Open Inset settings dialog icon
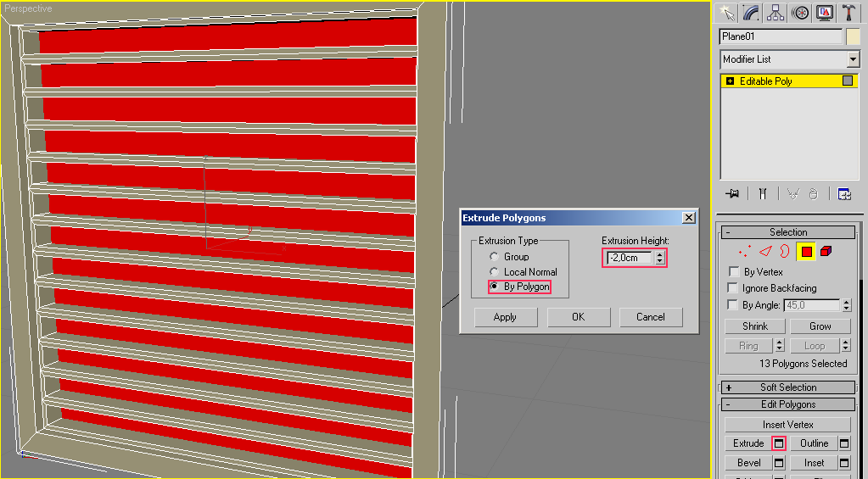Screen dimensions: 868x479 pos(844,463)
